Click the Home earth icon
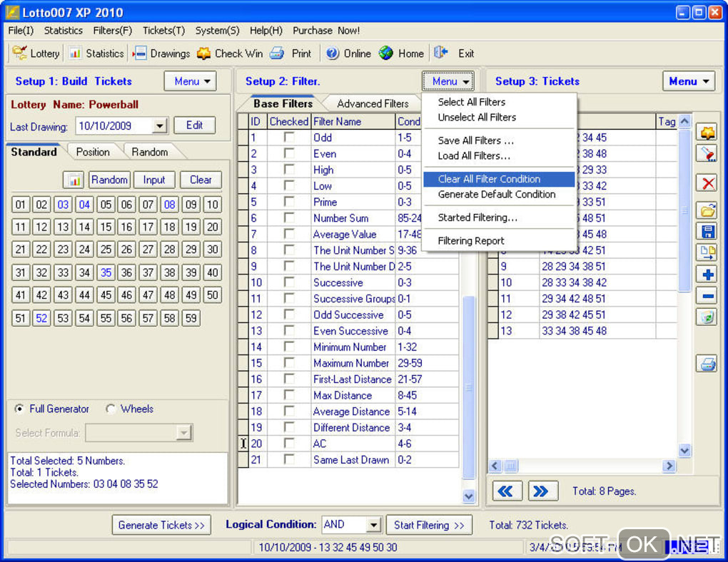The height and width of the screenshot is (562, 728). click(386, 53)
